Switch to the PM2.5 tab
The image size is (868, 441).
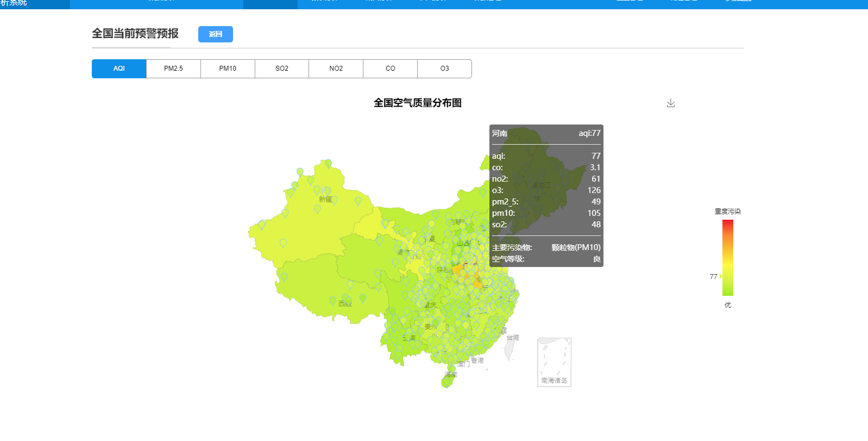(x=173, y=69)
